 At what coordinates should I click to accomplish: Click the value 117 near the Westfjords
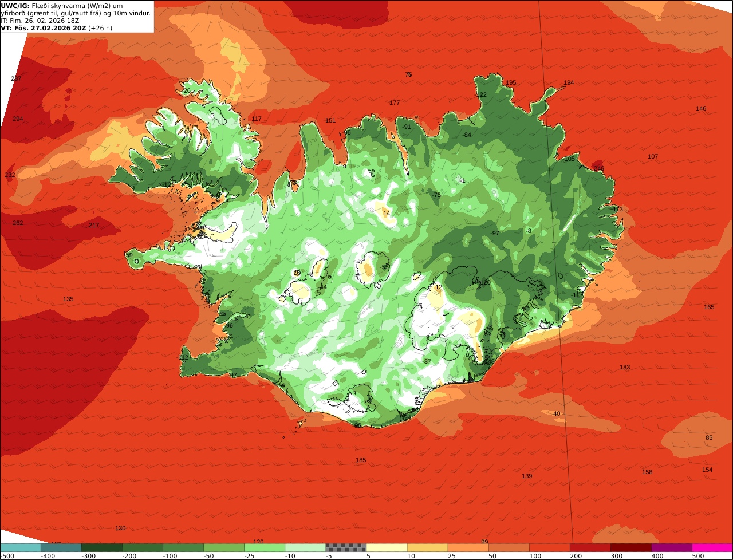(257, 119)
